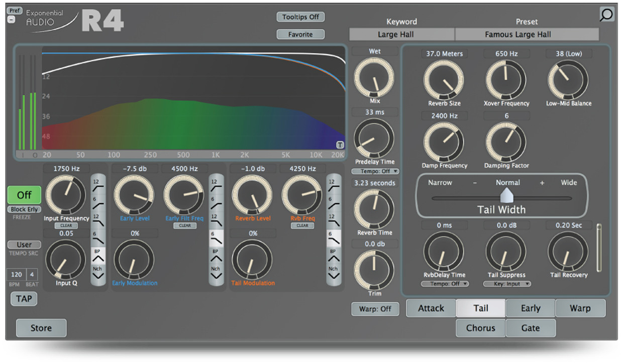This screenshot has height=364, width=623.
Task: Click the Mix knob
Action: pyautogui.click(x=375, y=77)
